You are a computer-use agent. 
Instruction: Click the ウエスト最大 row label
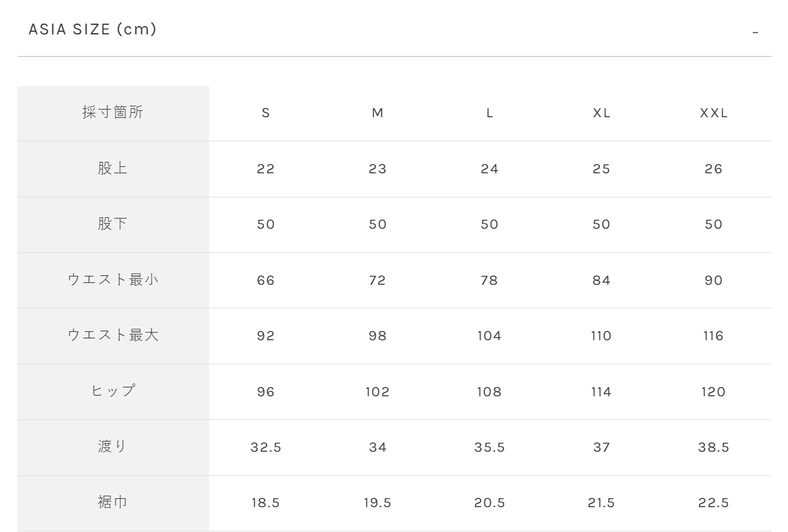point(113,336)
